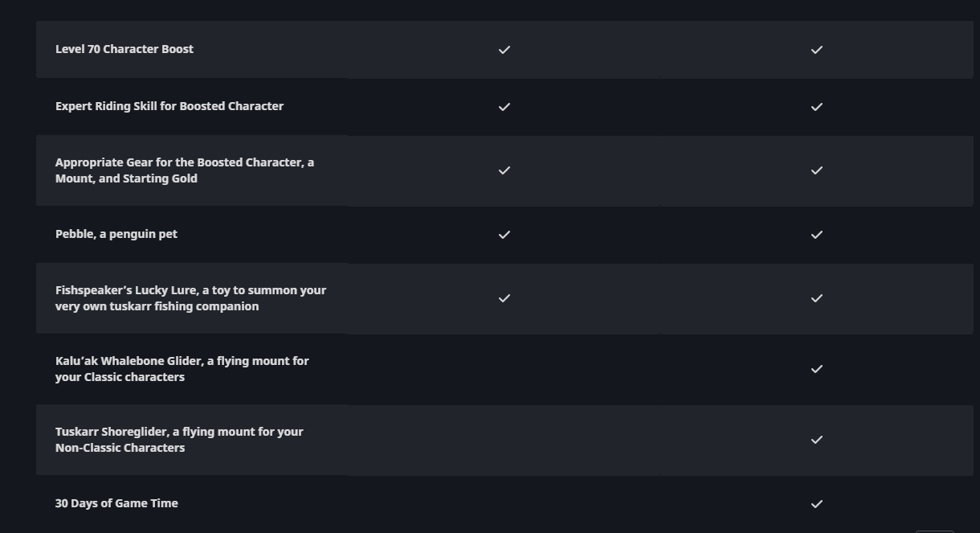Click second-column checkmark for Fishspeaker's Lucky Lure
Viewport: 980px width, 533px height.
(817, 298)
